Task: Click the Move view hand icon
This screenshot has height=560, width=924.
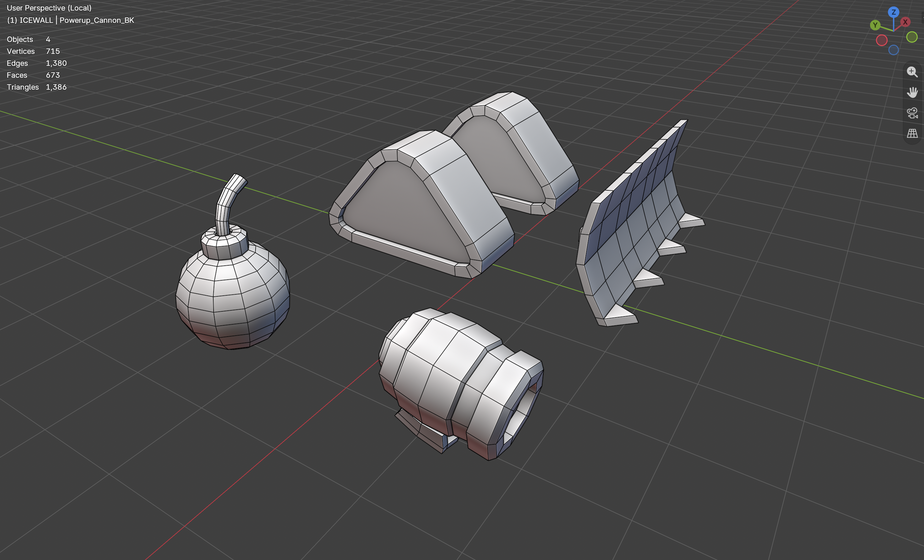Action: pos(912,92)
